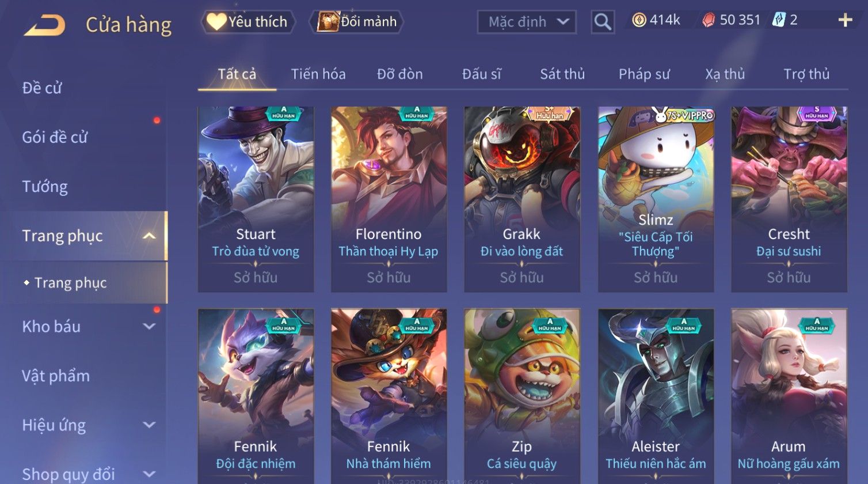Screen dimensions: 868x484
Task: Open Đổi mảnh chest exchange
Action: (357, 22)
